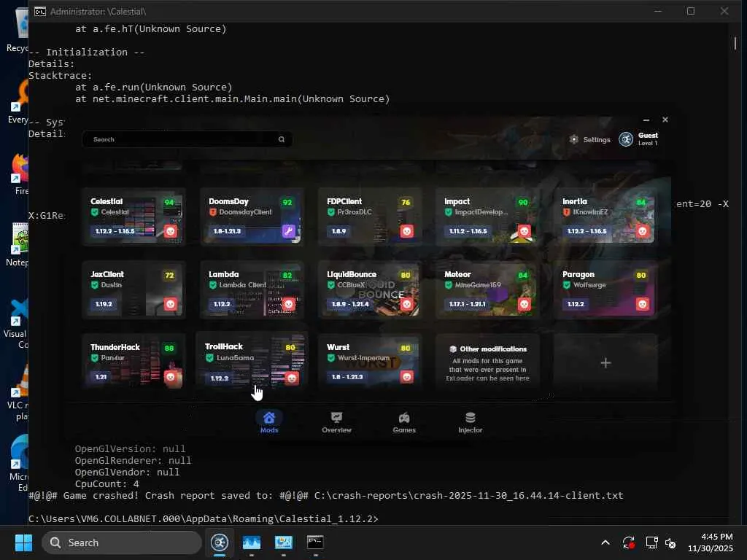Screen dimensions: 747x560
Task: Click the red face icon on Meteor card
Action: [524, 304]
